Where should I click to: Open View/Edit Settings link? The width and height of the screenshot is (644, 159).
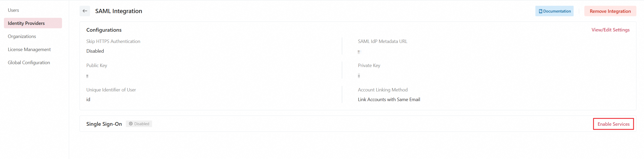(x=610, y=30)
